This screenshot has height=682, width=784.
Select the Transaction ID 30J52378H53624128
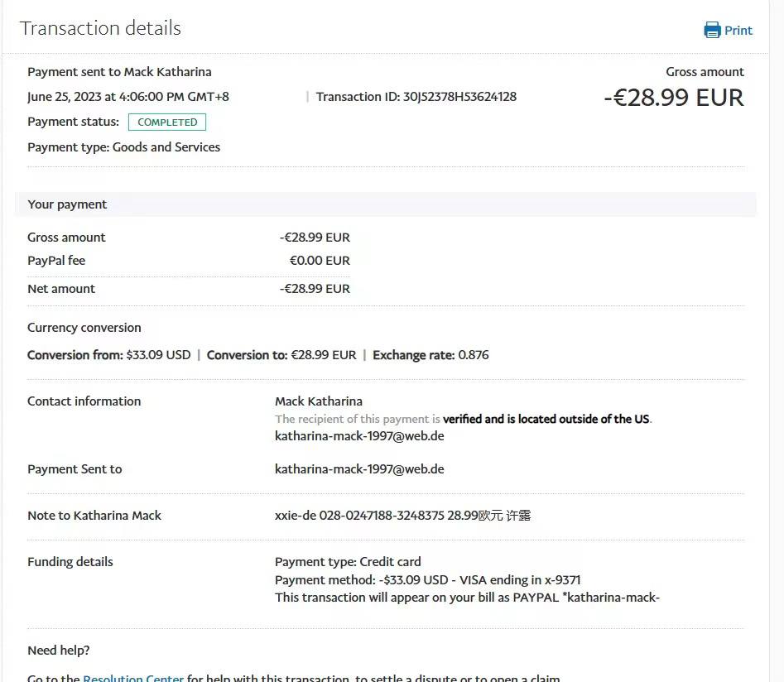(x=459, y=97)
